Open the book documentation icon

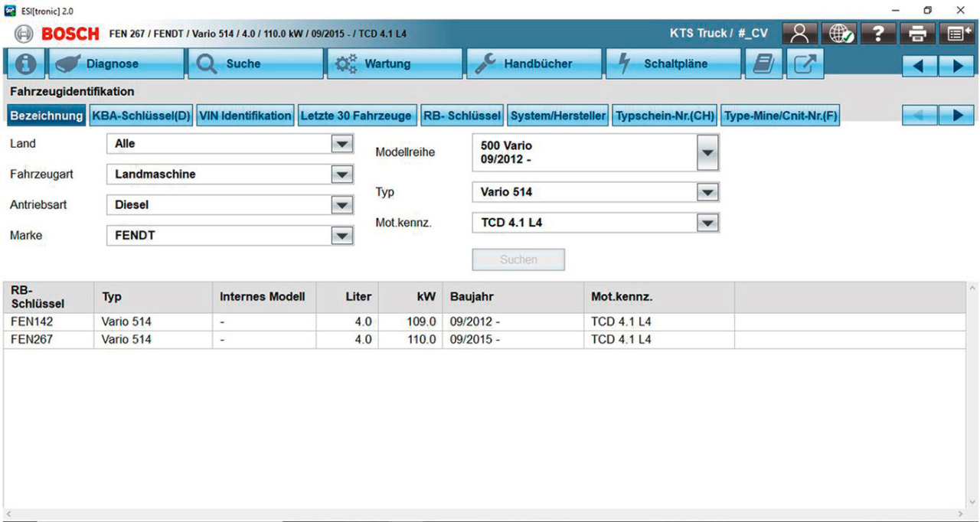click(x=763, y=64)
